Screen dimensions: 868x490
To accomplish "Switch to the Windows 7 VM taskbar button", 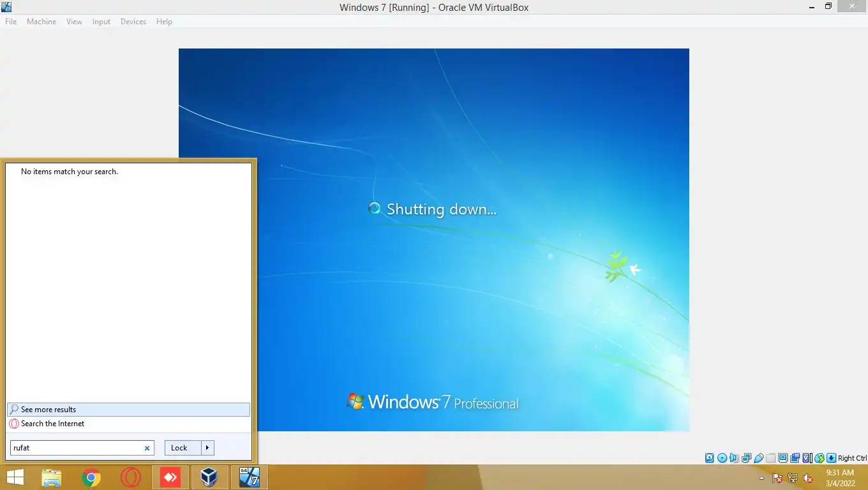I will [x=249, y=477].
